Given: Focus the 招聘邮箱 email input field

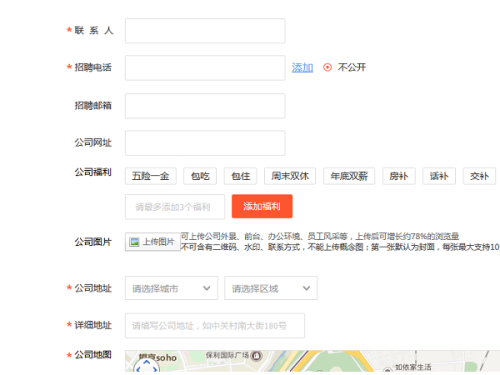Looking at the screenshot, I should coord(205,106).
